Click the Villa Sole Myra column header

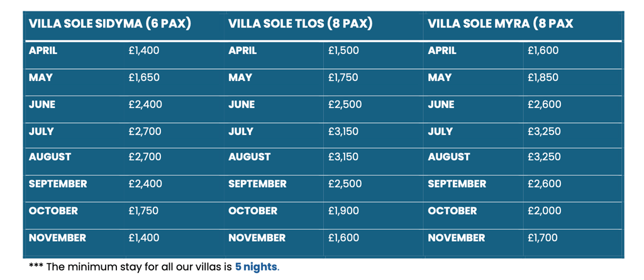(501, 24)
